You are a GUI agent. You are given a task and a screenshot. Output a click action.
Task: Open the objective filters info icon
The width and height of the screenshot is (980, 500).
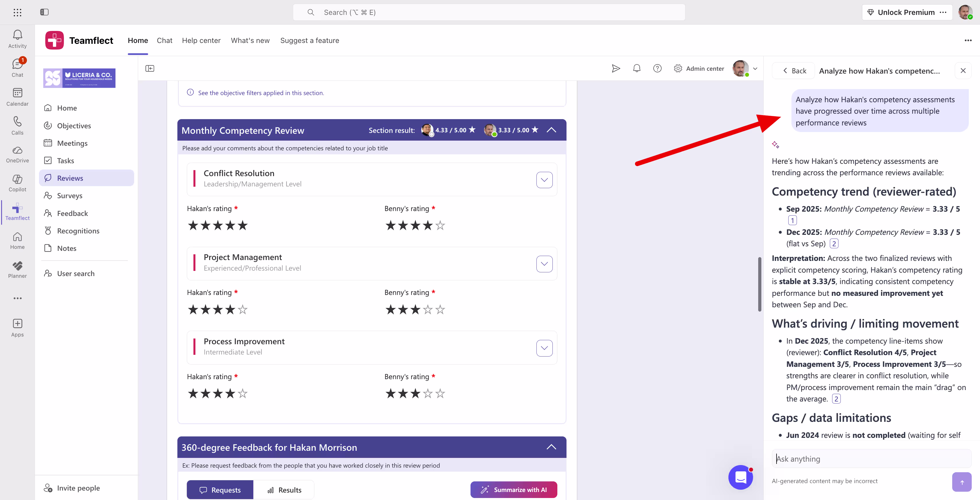click(190, 92)
